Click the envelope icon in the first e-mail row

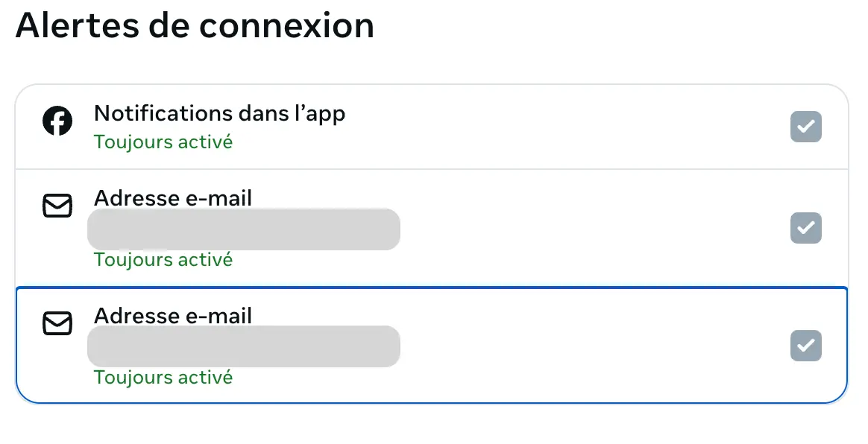pos(57,206)
